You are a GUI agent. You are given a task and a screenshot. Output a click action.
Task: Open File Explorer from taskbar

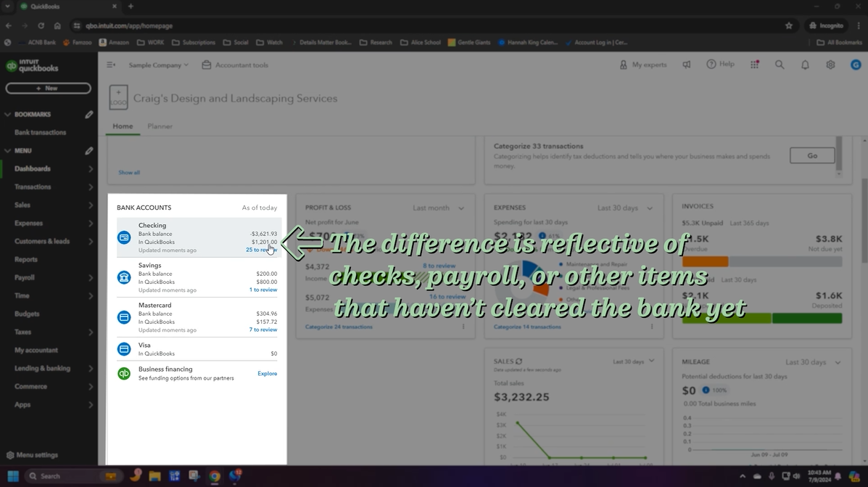click(154, 476)
